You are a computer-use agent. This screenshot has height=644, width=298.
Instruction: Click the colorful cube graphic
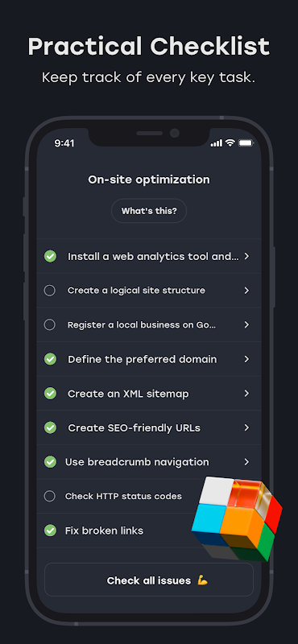[237, 518]
